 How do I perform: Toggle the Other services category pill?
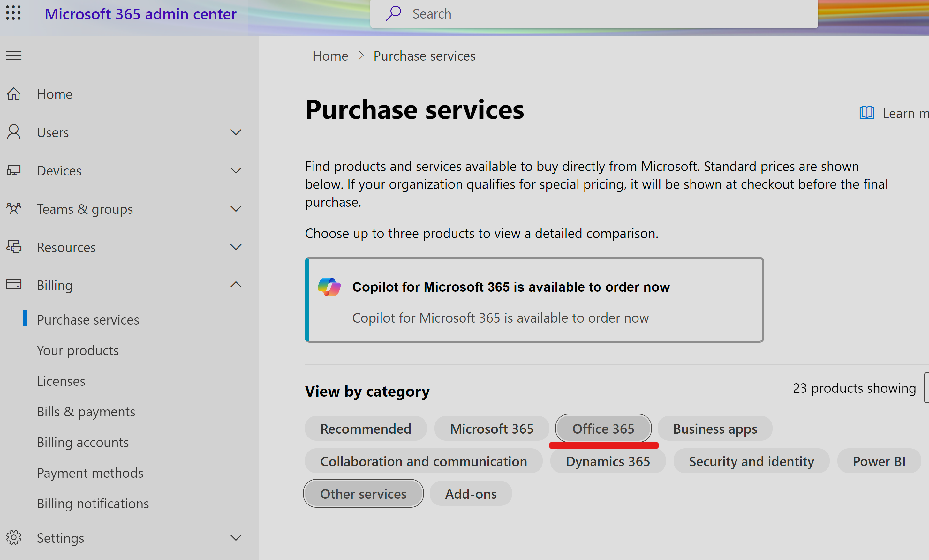pos(363,494)
